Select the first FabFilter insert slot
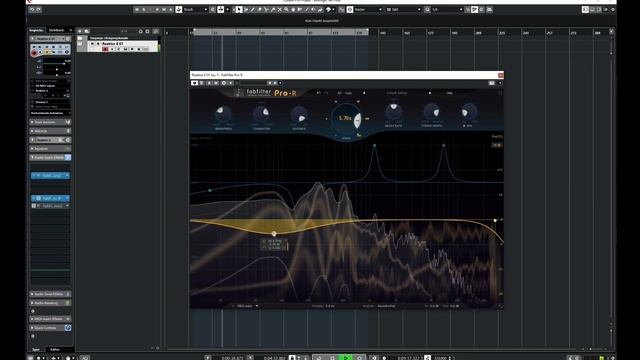Image resolution: width=640 pixels, height=360 pixels. click(x=50, y=176)
